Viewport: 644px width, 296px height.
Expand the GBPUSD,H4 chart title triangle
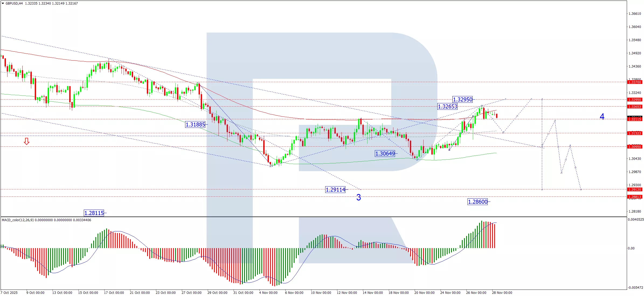[x=3, y=3]
